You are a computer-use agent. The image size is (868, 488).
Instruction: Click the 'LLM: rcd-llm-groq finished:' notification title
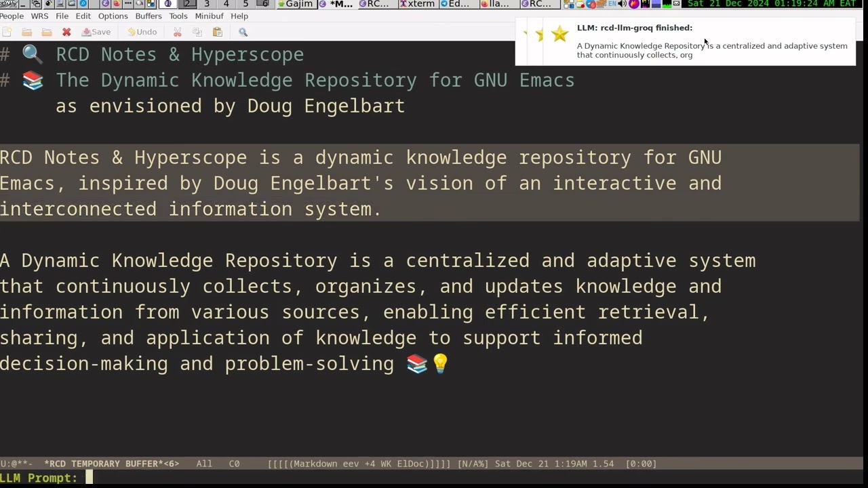[635, 28]
